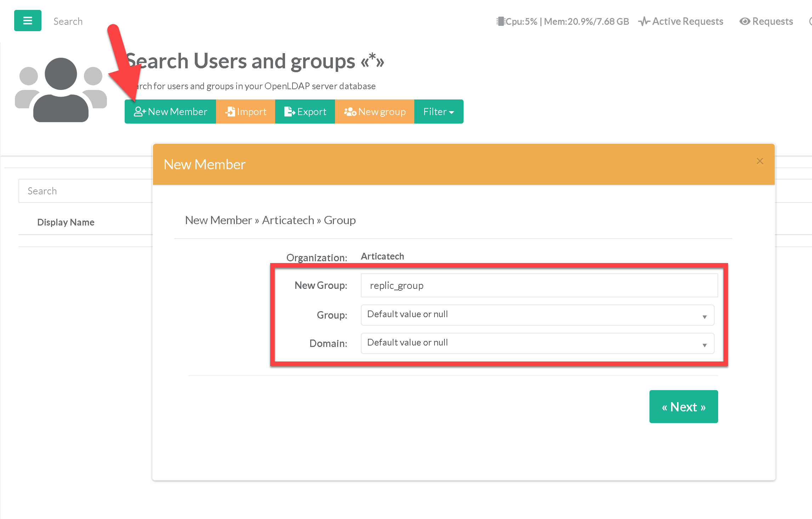
Task: Click the hamburger menu icon
Action: (28, 21)
